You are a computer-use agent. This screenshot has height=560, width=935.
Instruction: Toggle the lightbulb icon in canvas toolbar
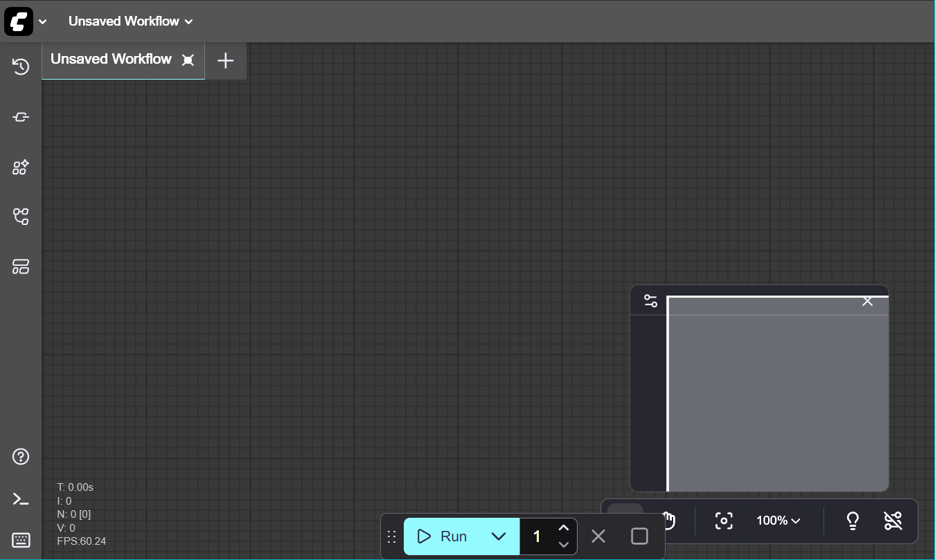853,521
